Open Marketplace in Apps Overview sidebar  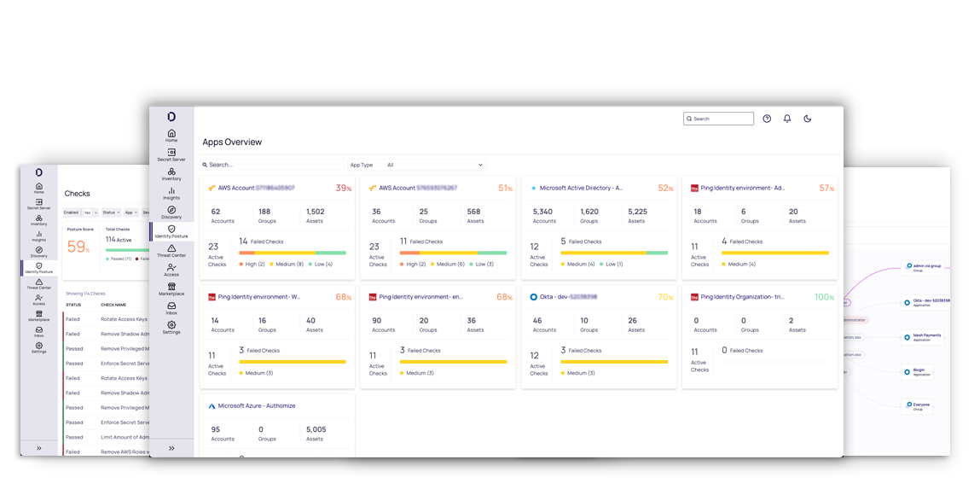(x=171, y=289)
